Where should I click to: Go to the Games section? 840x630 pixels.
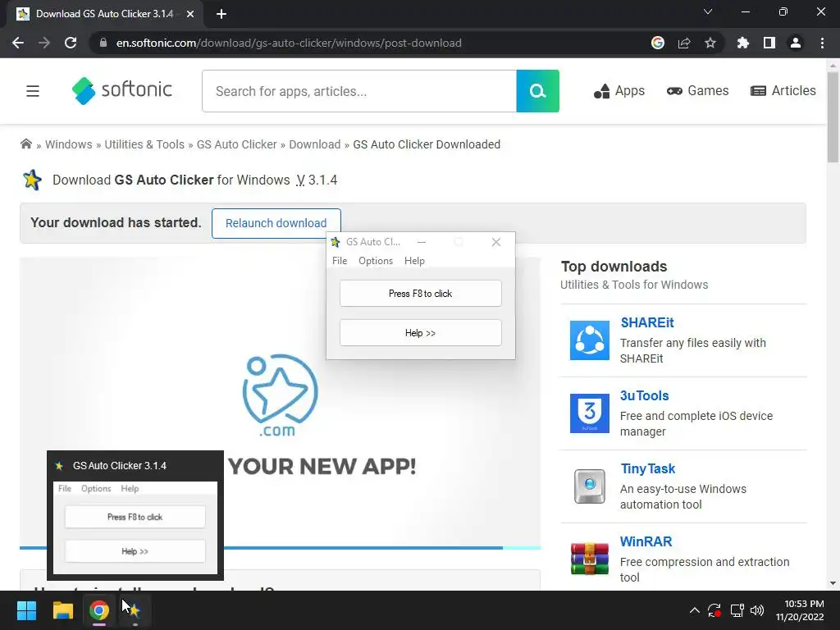click(x=697, y=91)
